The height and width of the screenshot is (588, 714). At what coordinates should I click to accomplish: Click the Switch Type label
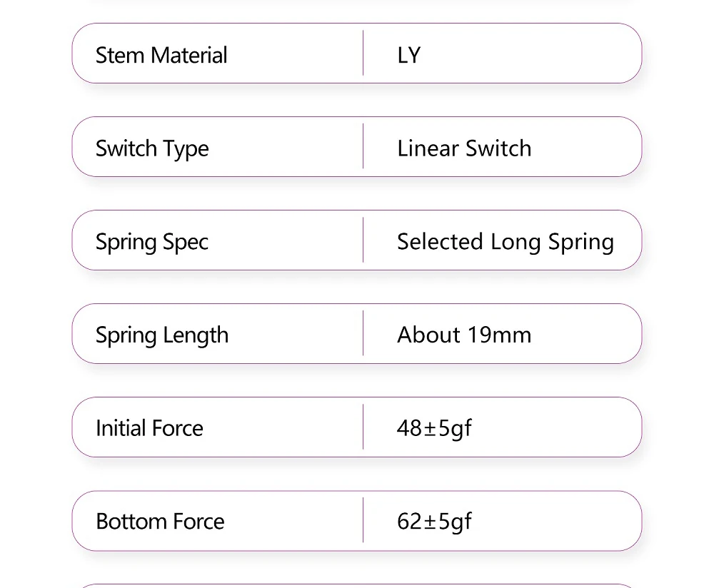pyautogui.click(x=152, y=148)
